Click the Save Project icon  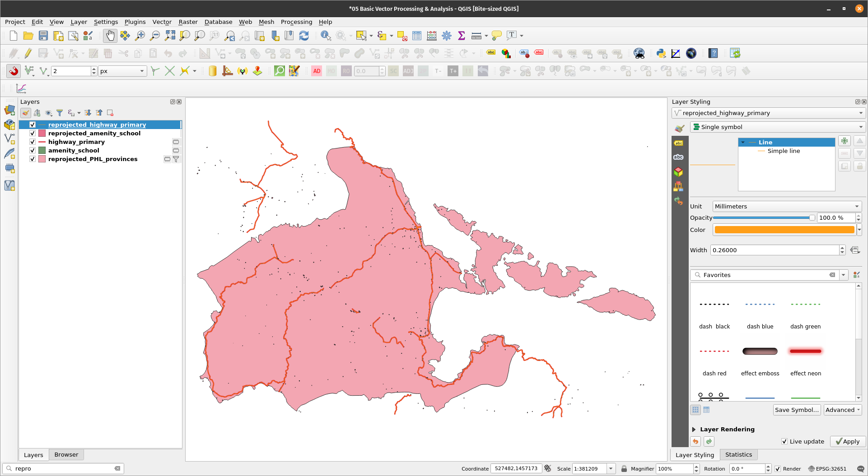click(43, 36)
